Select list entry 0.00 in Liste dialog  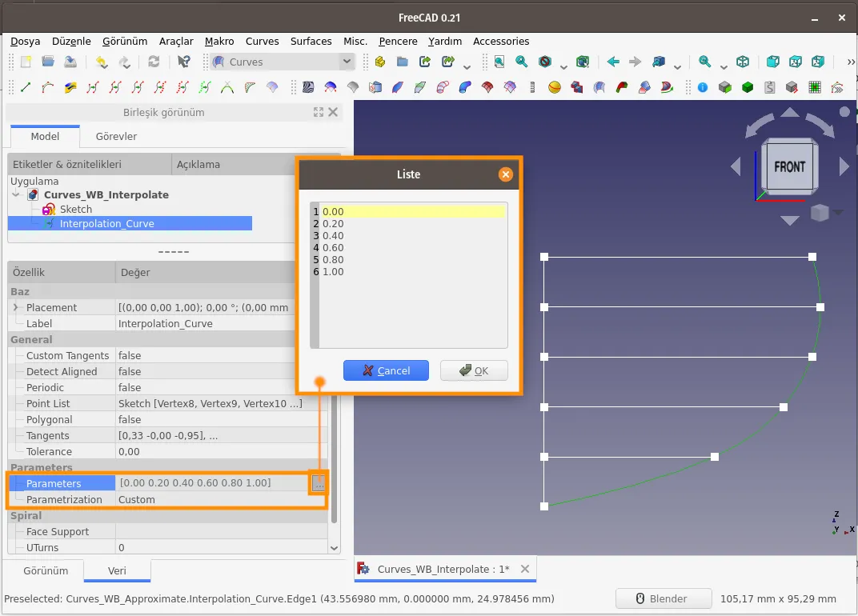coord(412,211)
